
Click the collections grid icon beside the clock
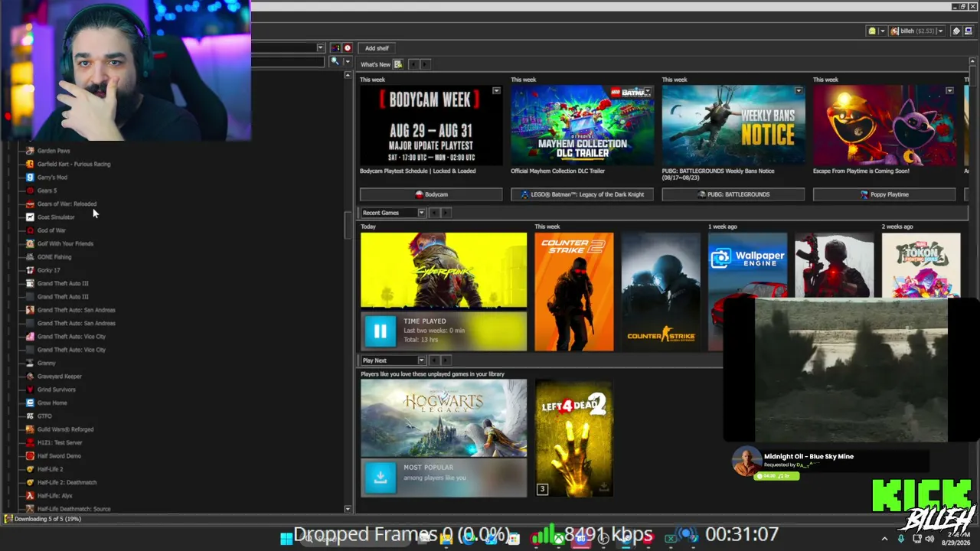335,48
